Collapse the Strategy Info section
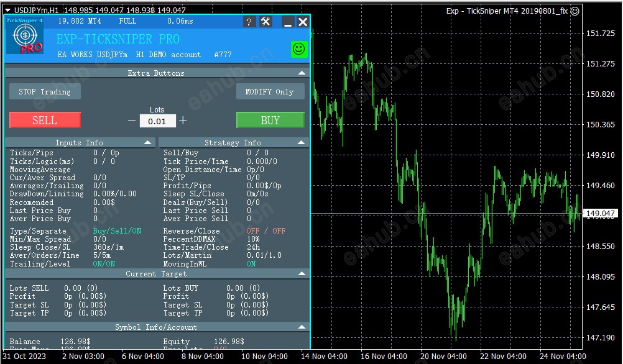The height and width of the screenshot is (364, 623). [301, 142]
